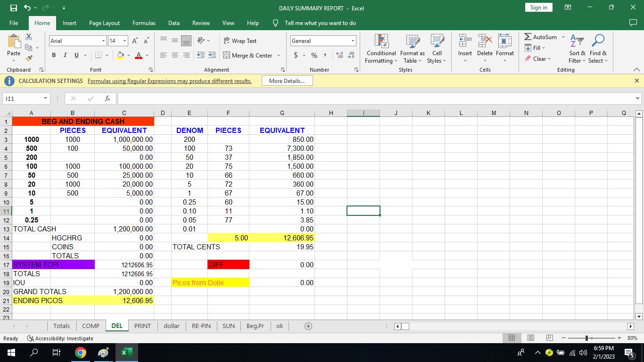The image size is (644, 362).
Task: Open Sort & Filter menu
Action: [577, 49]
